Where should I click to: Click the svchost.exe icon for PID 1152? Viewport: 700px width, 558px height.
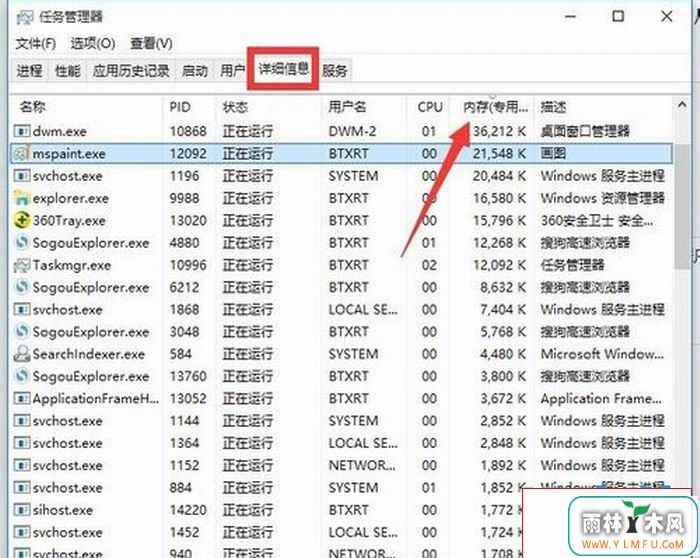click(21, 465)
